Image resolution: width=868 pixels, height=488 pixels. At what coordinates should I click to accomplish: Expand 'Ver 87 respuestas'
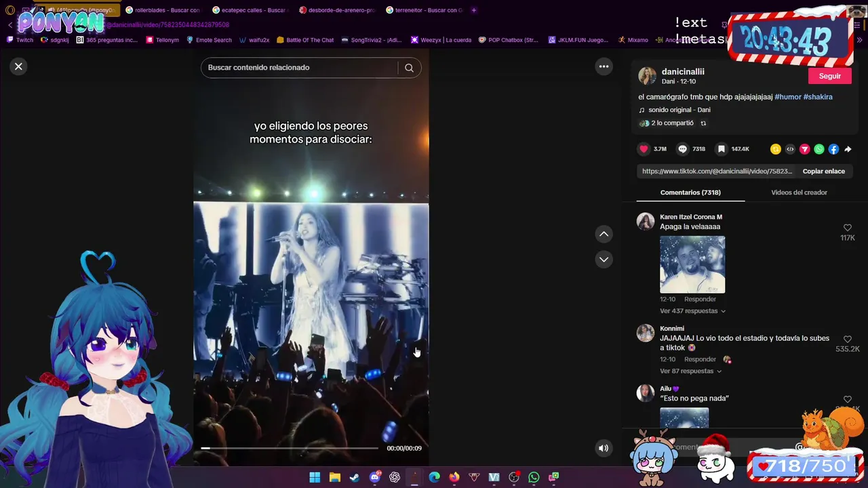point(690,371)
